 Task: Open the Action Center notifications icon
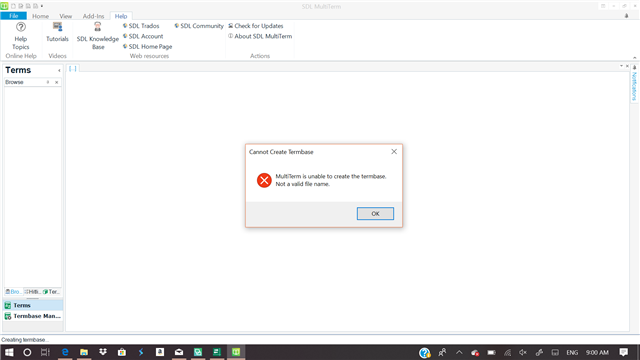(x=623, y=352)
